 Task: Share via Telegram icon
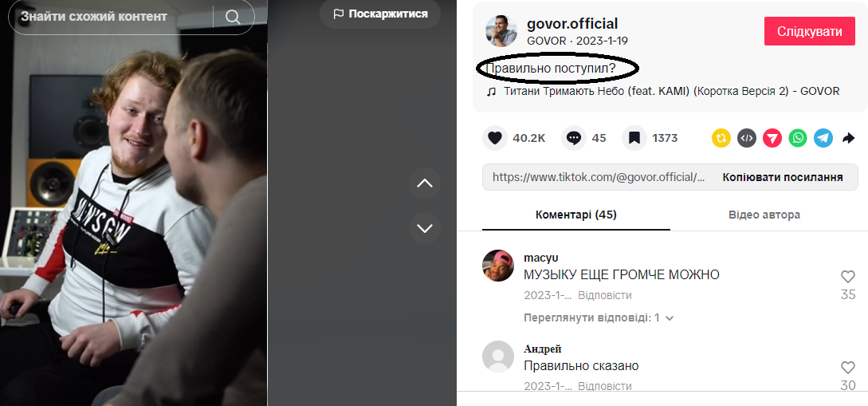[x=823, y=138]
